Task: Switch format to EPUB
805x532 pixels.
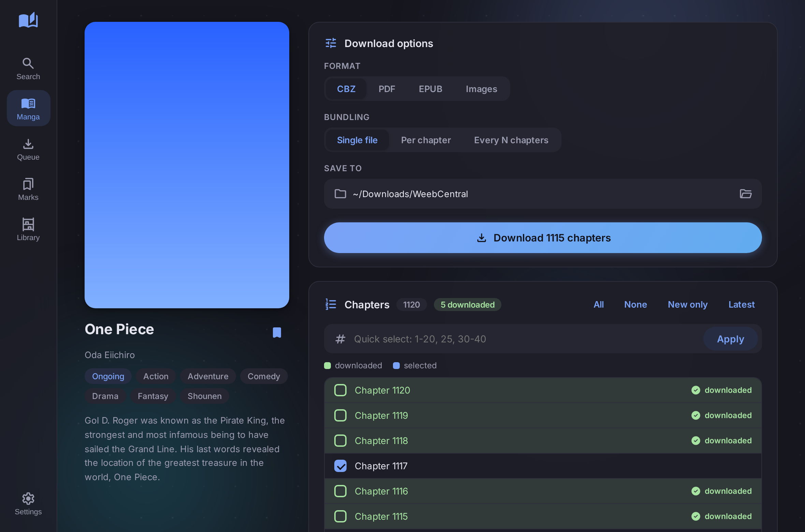Action: tap(430, 89)
